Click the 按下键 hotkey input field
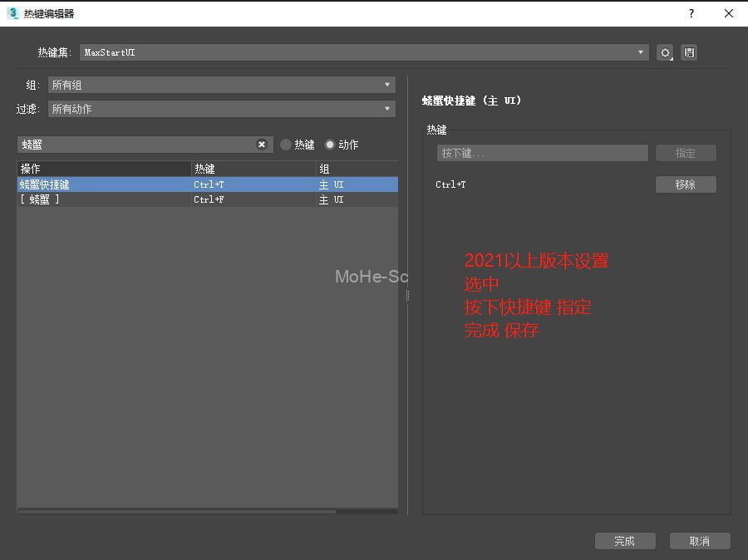Screen dimensions: 748x560 541,153
